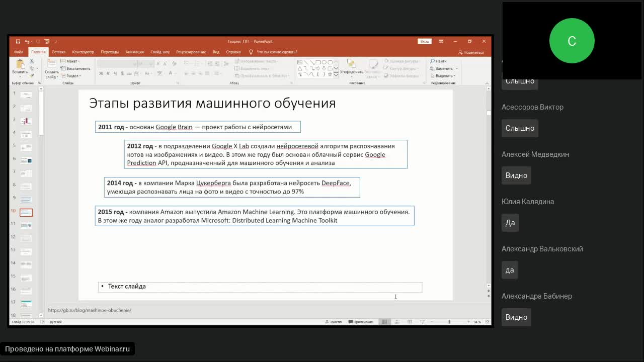The height and width of the screenshot is (362, 644).
Task: Select slide 11 thumbnail in slide panel
Action: (x=26, y=226)
